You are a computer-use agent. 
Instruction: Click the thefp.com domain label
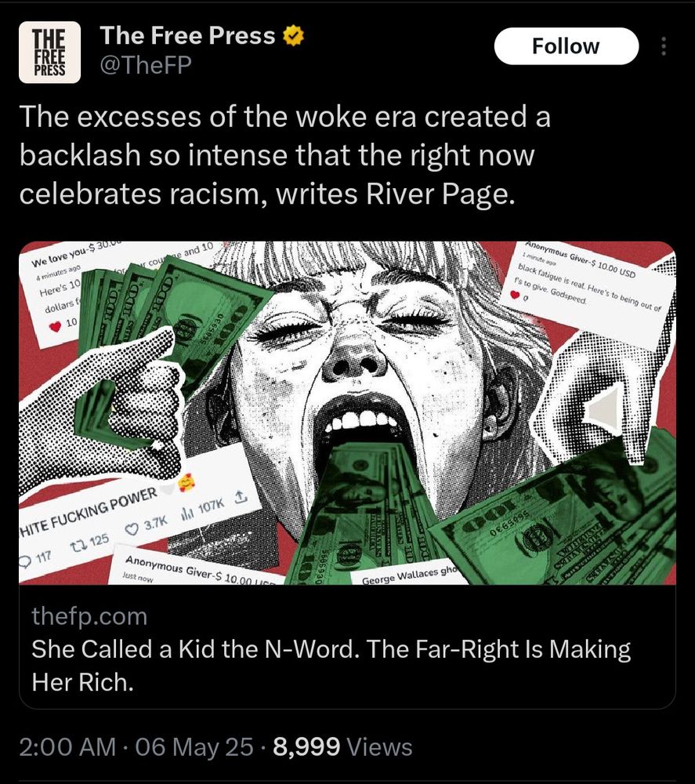(x=89, y=616)
